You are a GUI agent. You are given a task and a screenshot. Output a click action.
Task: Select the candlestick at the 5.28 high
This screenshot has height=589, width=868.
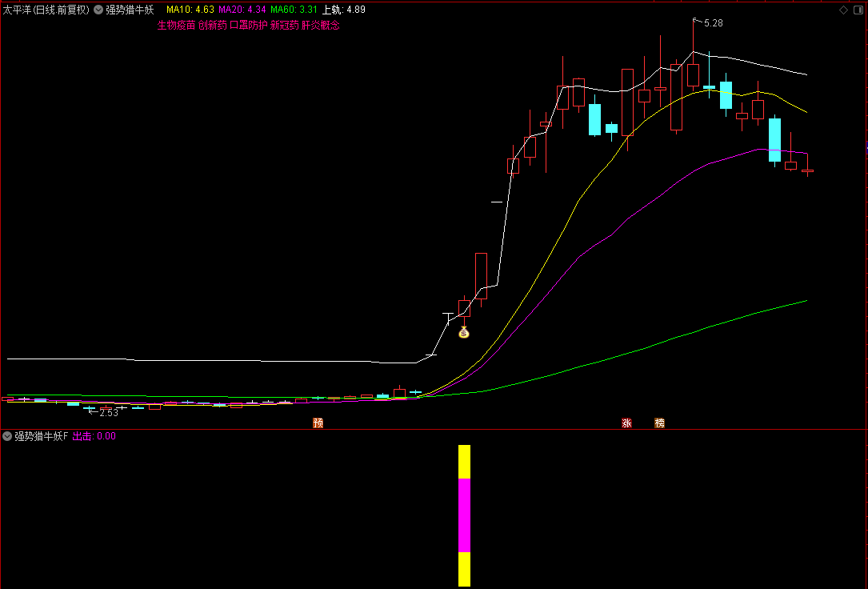point(693,74)
